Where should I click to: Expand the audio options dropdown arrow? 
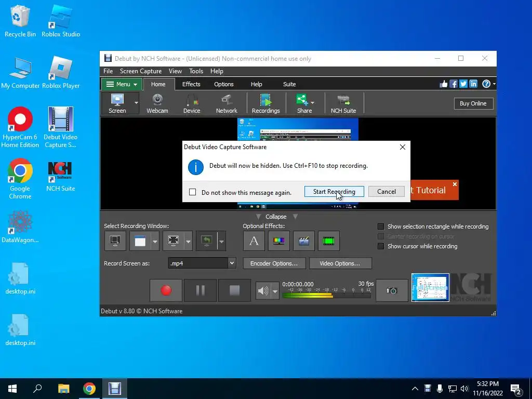pyautogui.click(x=275, y=291)
